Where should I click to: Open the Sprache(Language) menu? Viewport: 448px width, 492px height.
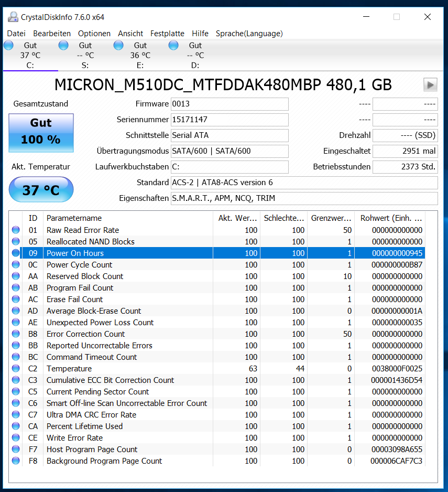[x=249, y=34]
